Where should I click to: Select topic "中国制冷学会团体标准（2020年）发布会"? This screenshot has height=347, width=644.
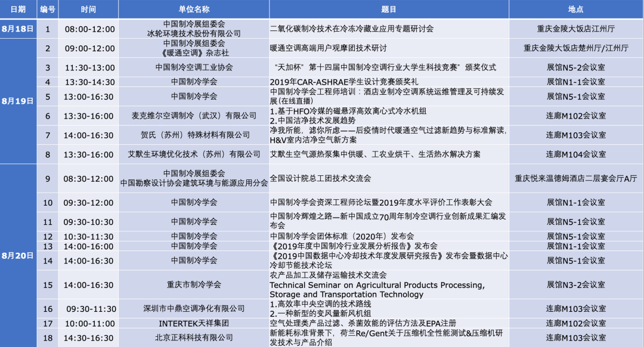pyautogui.click(x=342, y=236)
